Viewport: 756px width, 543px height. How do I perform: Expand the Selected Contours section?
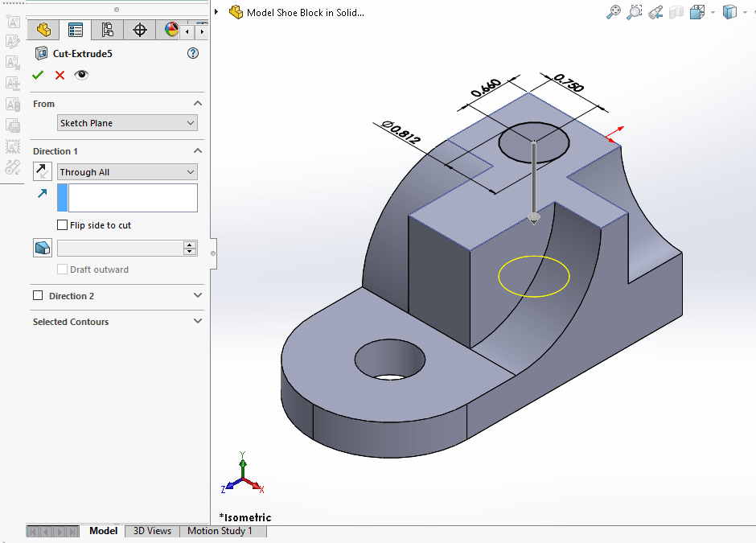[x=198, y=322]
